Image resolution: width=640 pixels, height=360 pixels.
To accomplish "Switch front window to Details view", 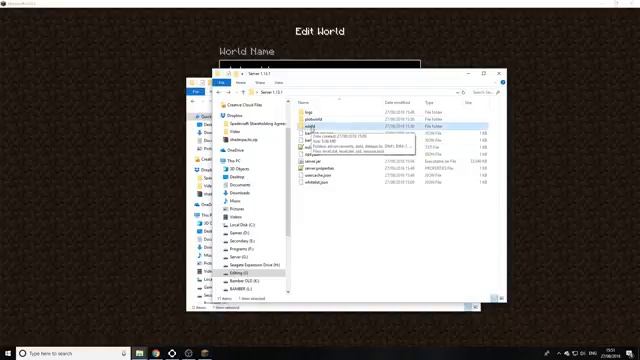I will (494, 298).
